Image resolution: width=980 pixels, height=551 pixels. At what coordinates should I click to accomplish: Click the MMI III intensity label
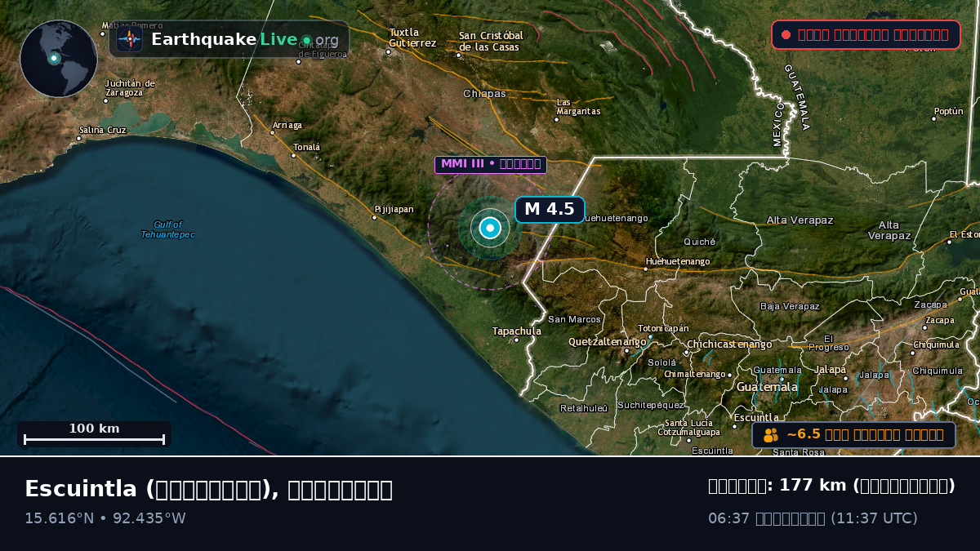point(491,164)
